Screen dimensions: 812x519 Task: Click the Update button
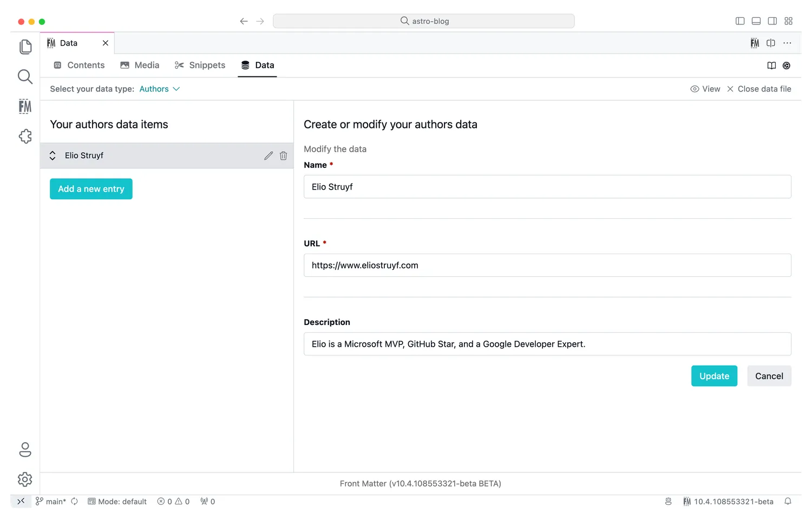pos(714,376)
